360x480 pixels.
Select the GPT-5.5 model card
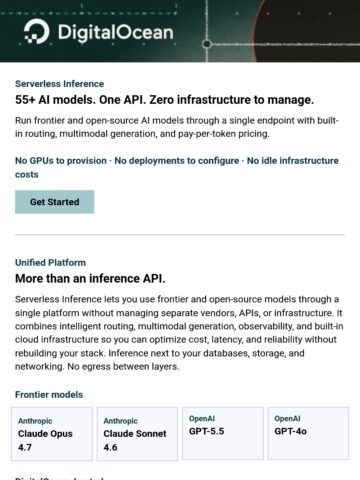(x=223, y=433)
